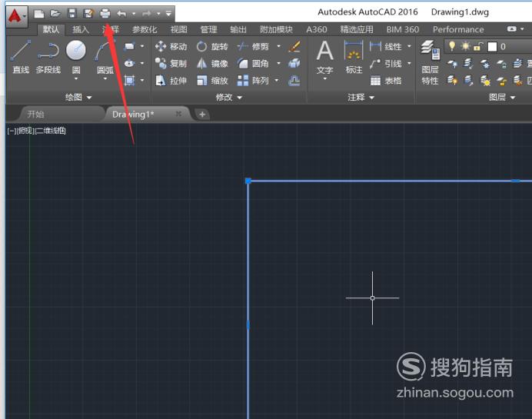The image size is (532, 419).
Task: Redo the last undone action
Action: [147, 14]
